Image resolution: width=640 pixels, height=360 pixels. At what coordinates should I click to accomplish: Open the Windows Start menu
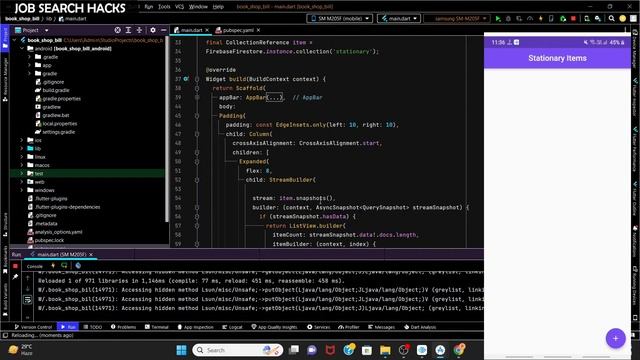tap(181, 350)
